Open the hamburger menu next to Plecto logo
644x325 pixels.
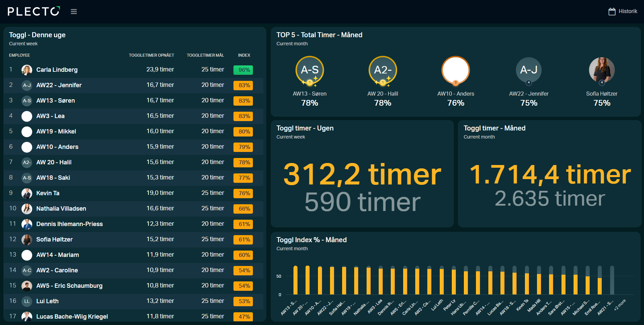[74, 12]
